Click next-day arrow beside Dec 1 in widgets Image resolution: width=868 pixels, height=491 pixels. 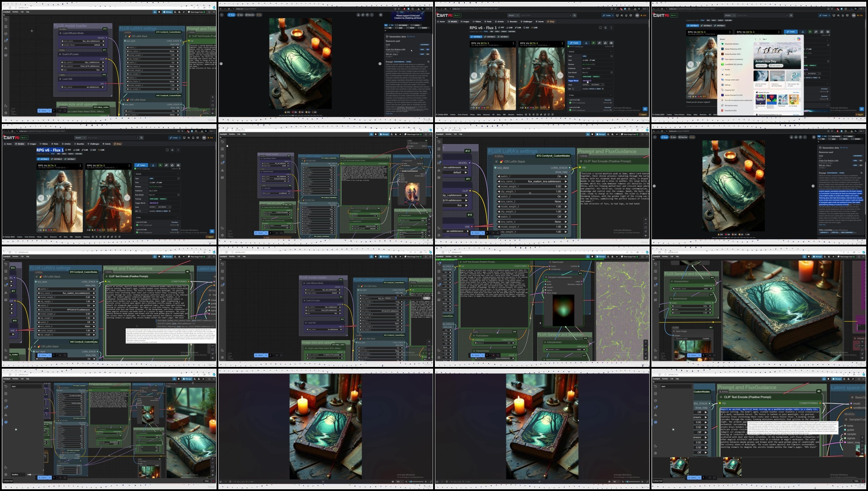pos(760,39)
